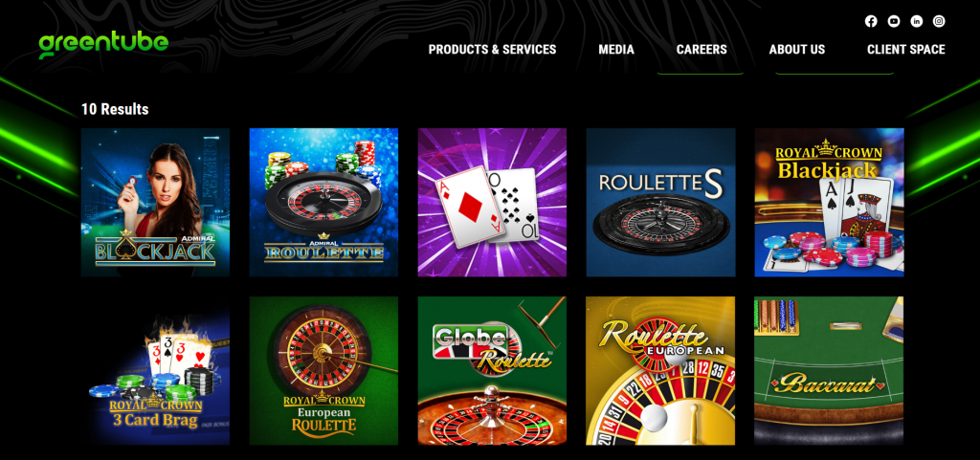This screenshot has width=980, height=460.
Task: Open the Instagram social icon
Action: [939, 21]
